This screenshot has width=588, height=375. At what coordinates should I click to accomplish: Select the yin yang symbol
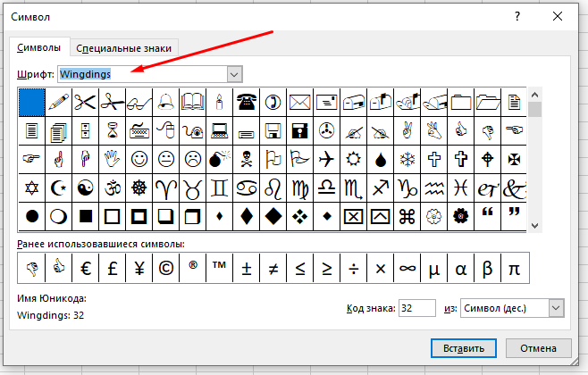pos(86,187)
